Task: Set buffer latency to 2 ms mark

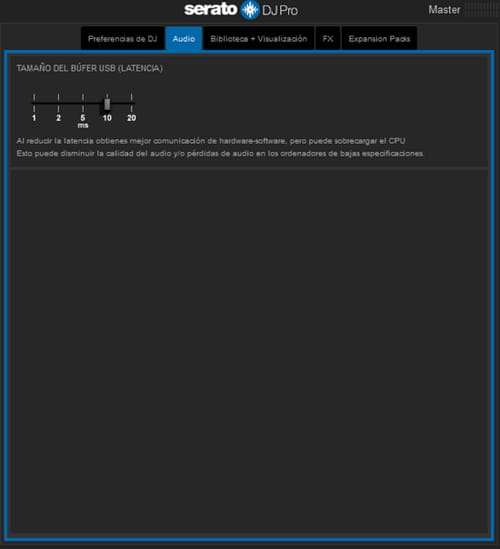Action: click(x=58, y=104)
